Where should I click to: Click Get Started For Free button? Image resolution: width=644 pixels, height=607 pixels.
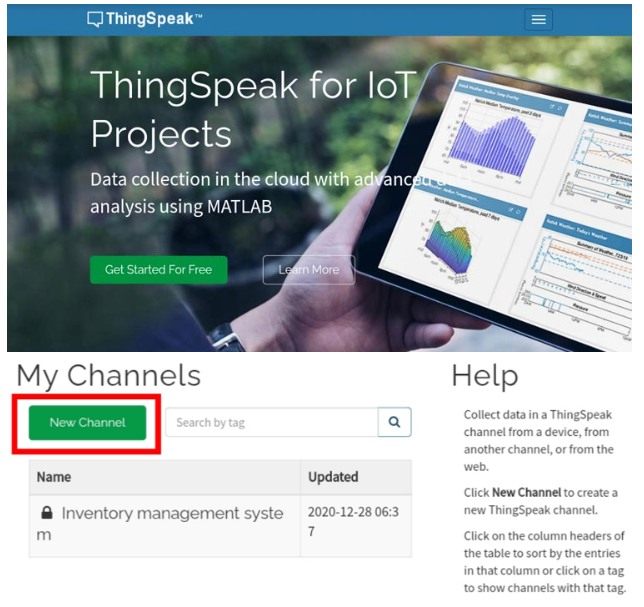tap(158, 270)
